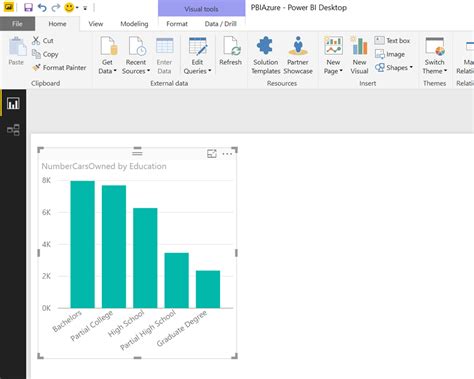The image size is (474, 379).
Task: Select the Partial College bar
Action: 114,247
